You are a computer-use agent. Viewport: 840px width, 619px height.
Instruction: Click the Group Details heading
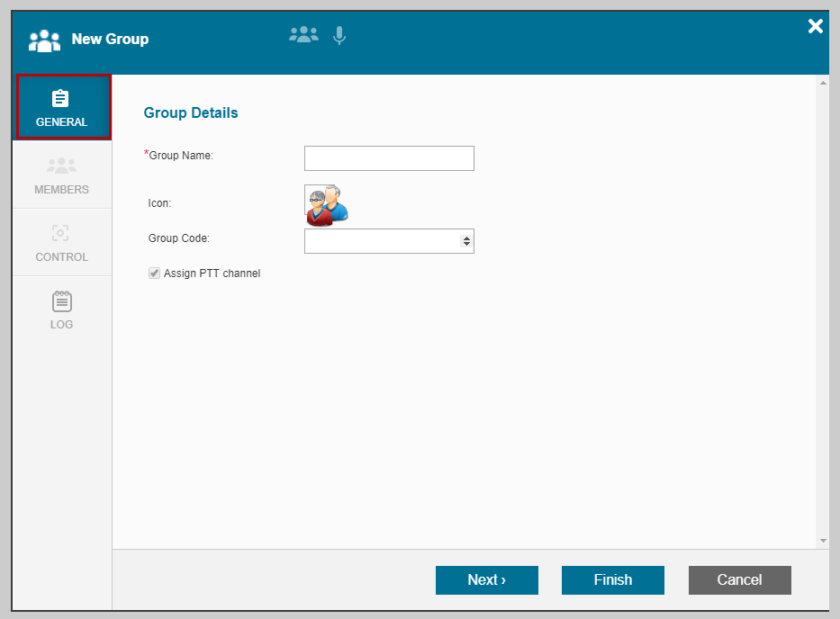point(191,113)
